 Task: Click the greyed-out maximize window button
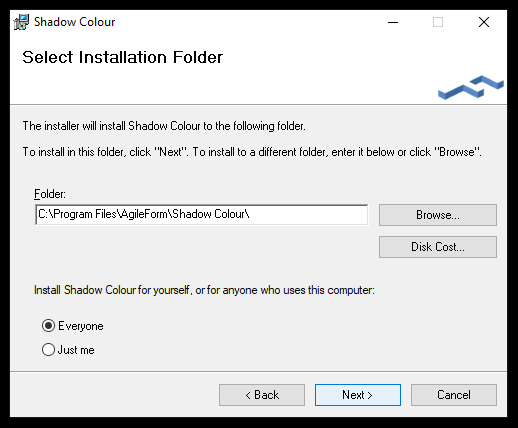[x=438, y=22]
